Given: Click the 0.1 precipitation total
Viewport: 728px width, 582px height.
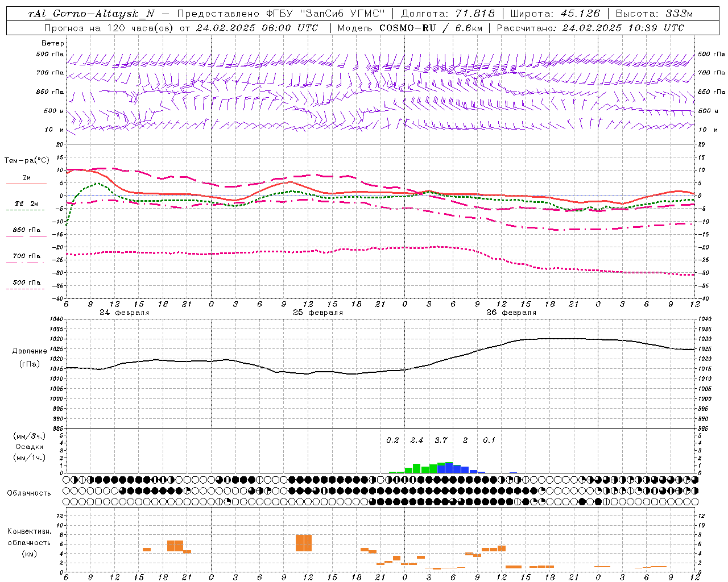Looking at the screenshot, I should [489, 440].
